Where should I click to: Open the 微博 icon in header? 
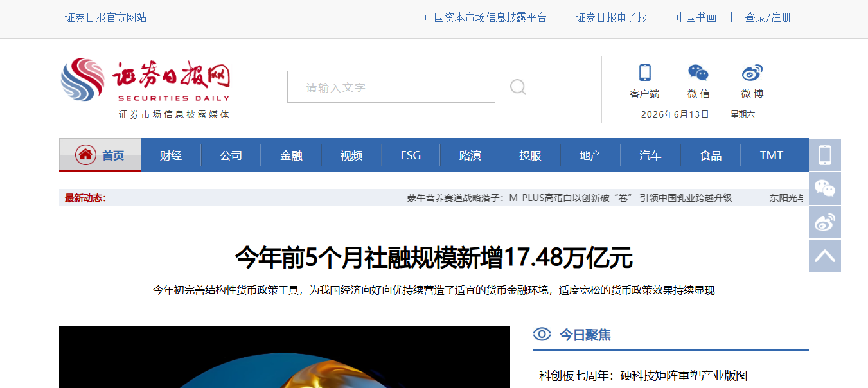[752, 72]
